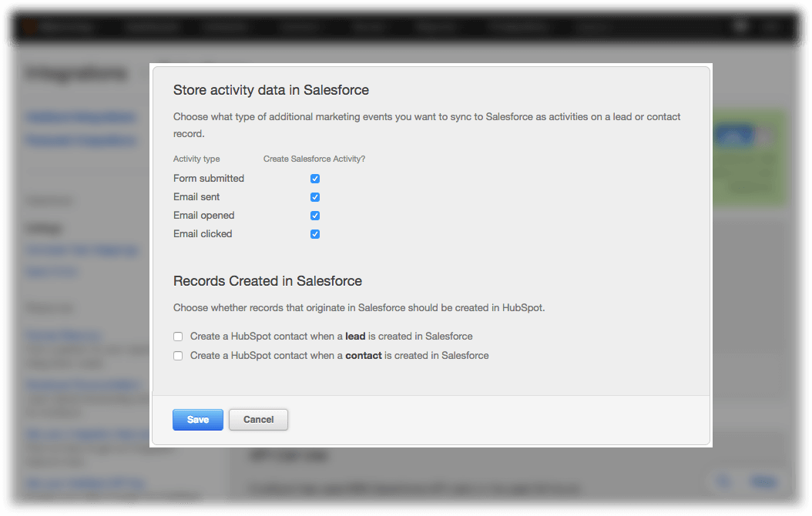Click the 'Email sent' row label

coord(196,197)
